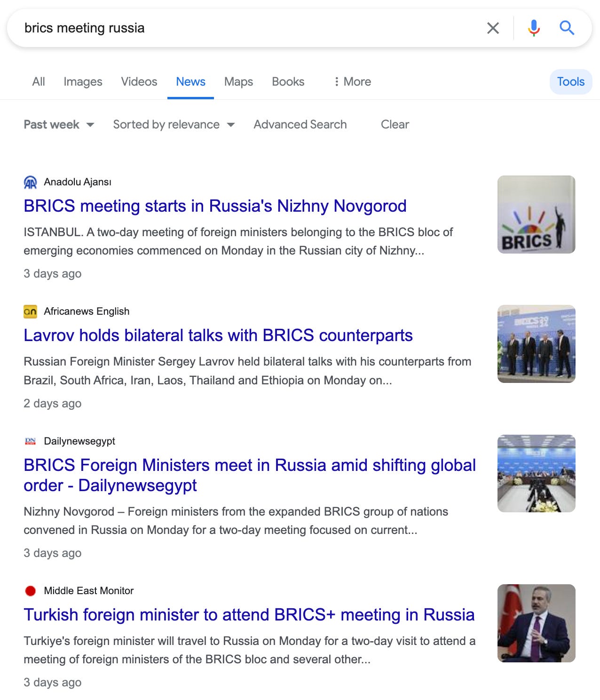This screenshot has height=700, width=600.
Task: Switch to the Videos tab
Action: point(139,82)
